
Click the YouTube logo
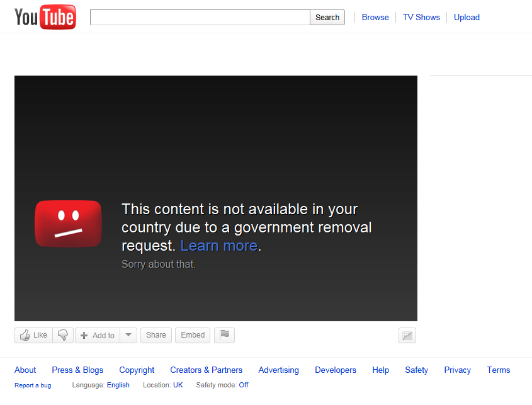click(45, 17)
